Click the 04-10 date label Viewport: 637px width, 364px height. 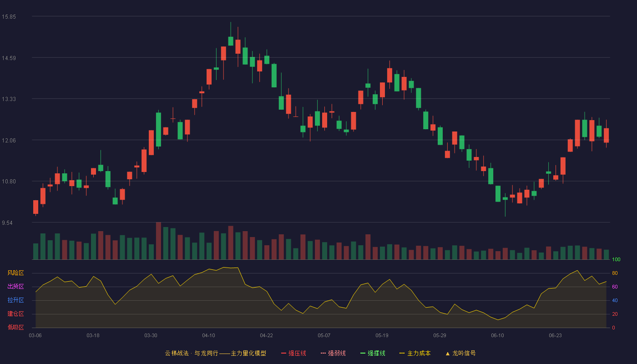pos(208,335)
